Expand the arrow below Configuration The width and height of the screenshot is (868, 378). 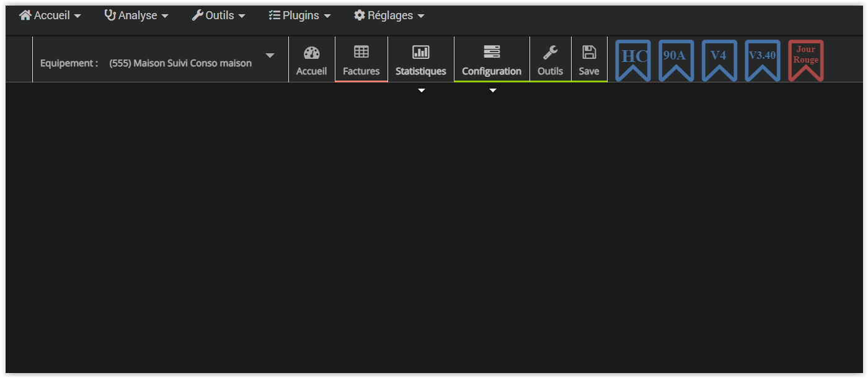(x=493, y=91)
